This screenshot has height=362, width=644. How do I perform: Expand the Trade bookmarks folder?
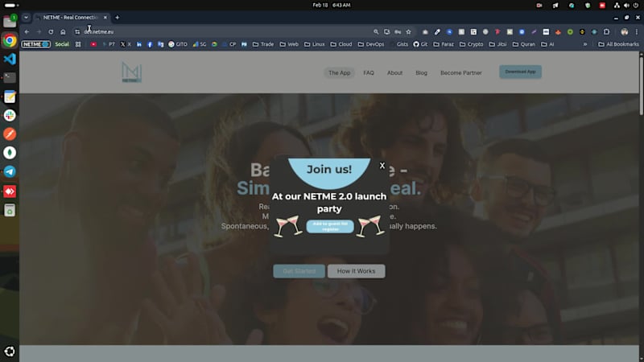263,44
